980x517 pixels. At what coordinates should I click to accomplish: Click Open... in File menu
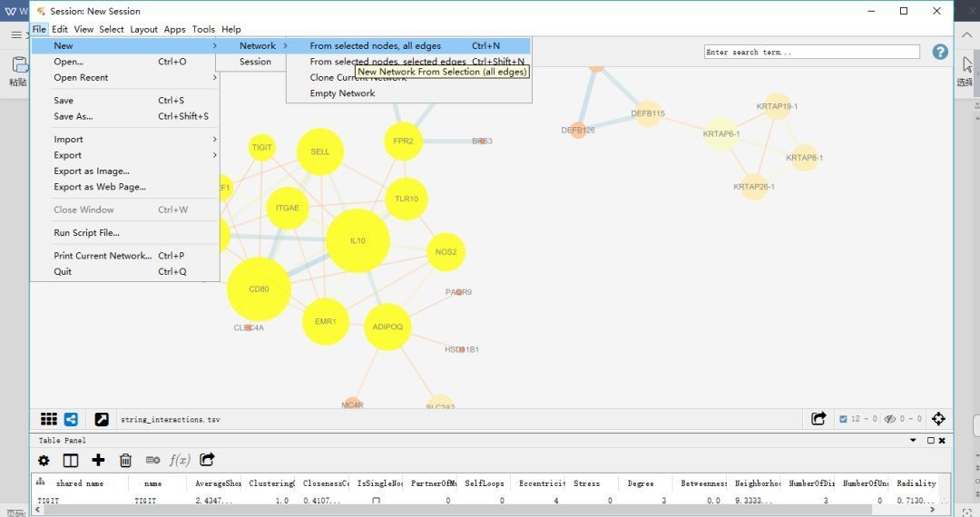pyautogui.click(x=125, y=61)
